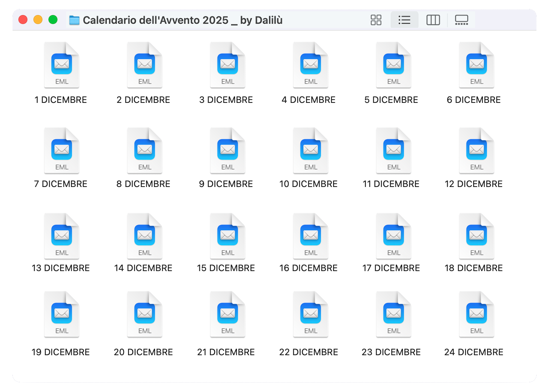Select the 23 DICEMBRE EML file icon
Screen dimensions: 549x392
pos(394,314)
